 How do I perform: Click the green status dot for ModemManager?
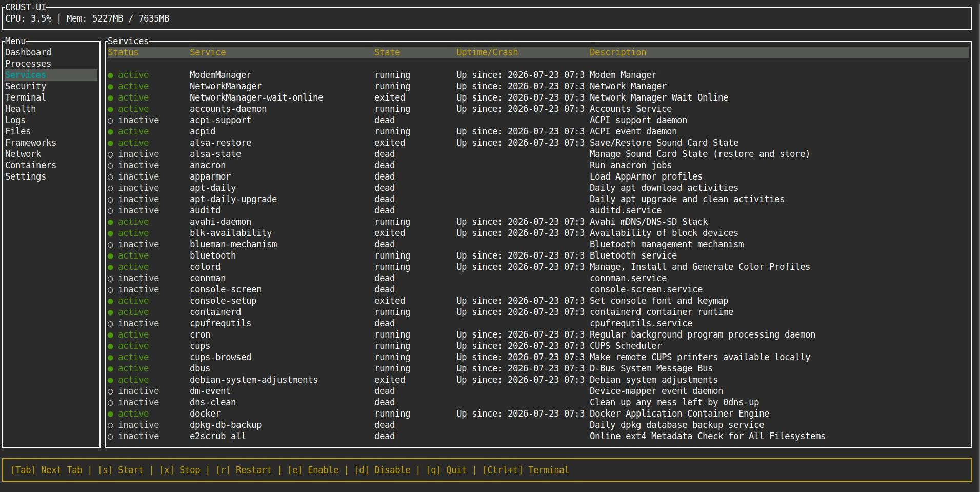click(110, 75)
